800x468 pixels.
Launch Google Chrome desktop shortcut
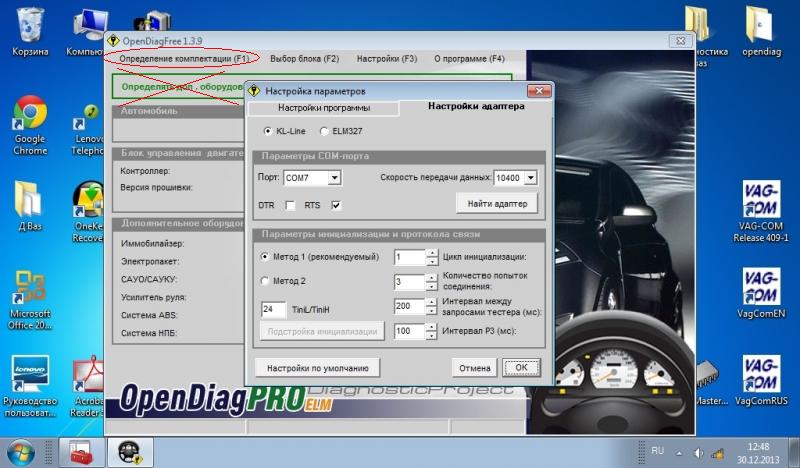[30, 126]
